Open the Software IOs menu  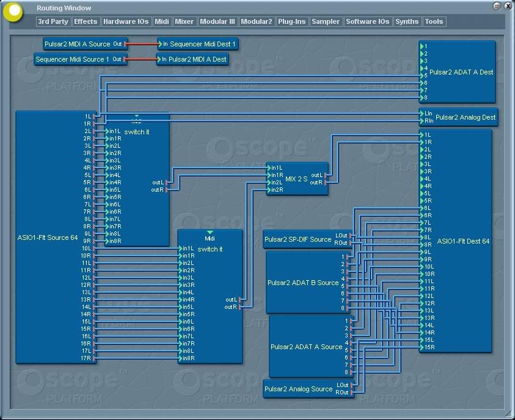pos(368,21)
